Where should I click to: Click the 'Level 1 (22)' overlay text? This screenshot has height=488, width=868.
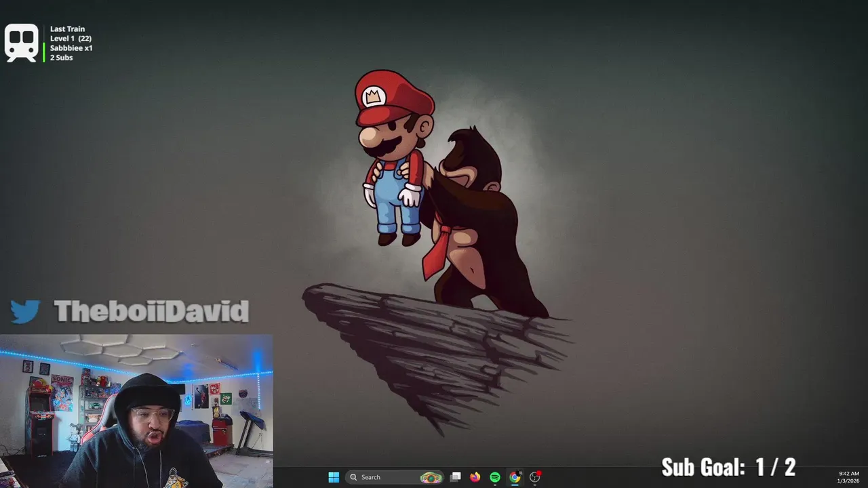(x=71, y=39)
